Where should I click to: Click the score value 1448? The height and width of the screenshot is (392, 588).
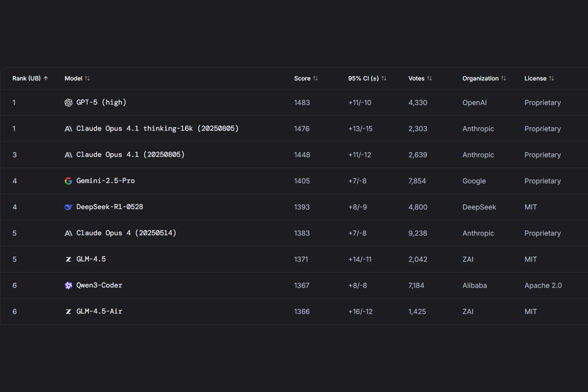(x=302, y=155)
